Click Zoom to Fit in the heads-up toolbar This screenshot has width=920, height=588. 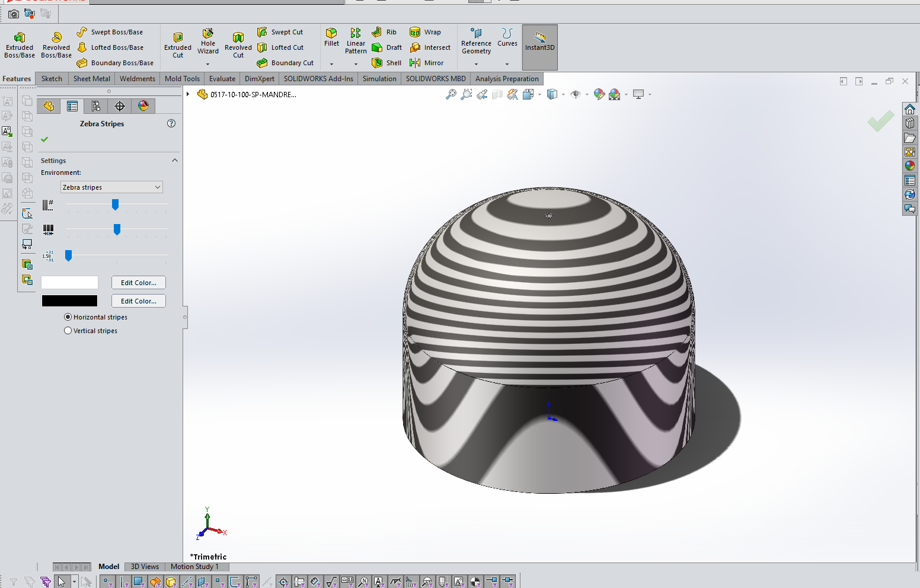[452, 94]
